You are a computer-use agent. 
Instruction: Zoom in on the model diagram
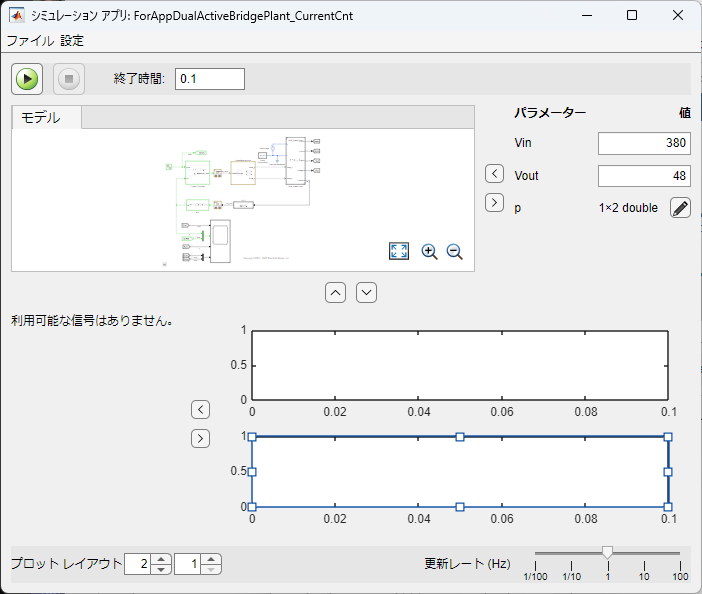tap(429, 252)
